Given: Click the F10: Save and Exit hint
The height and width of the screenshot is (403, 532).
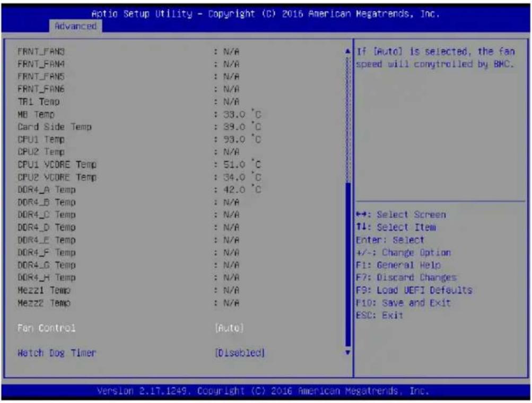Looking at the screenshot, I should 404,303.
